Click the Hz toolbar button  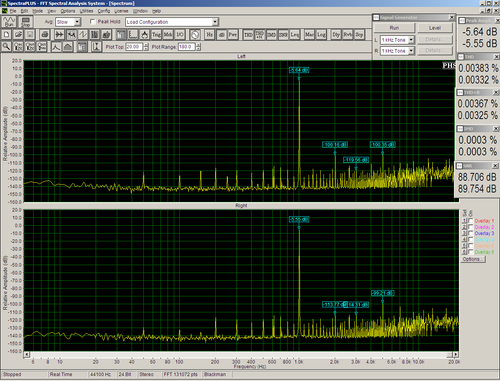point(209,34)
